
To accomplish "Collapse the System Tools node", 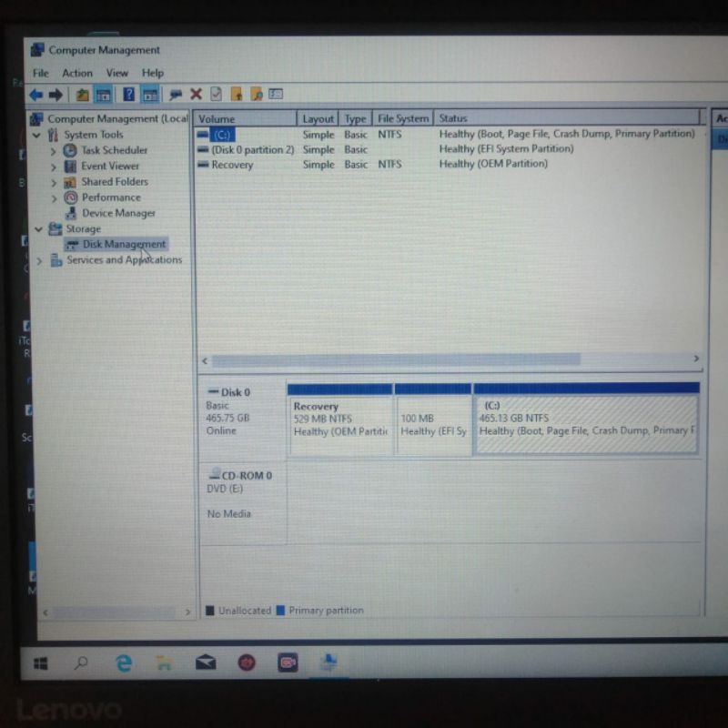I will [36, 135].
